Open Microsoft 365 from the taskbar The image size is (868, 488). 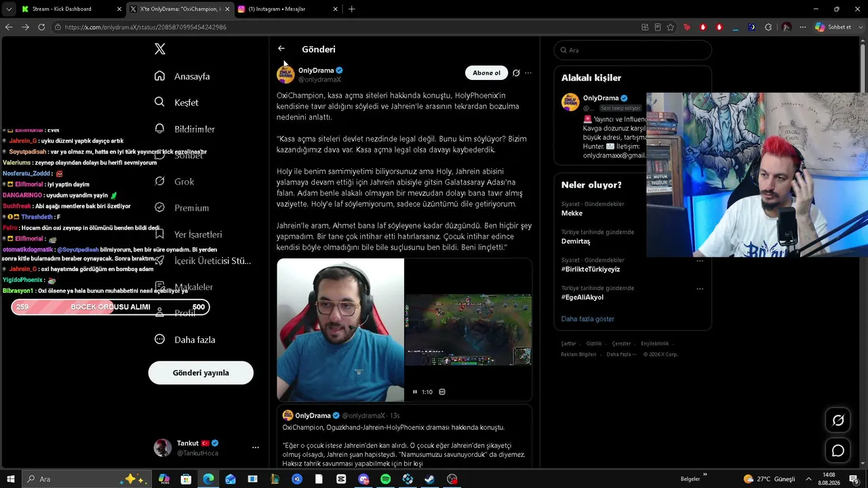164,479
